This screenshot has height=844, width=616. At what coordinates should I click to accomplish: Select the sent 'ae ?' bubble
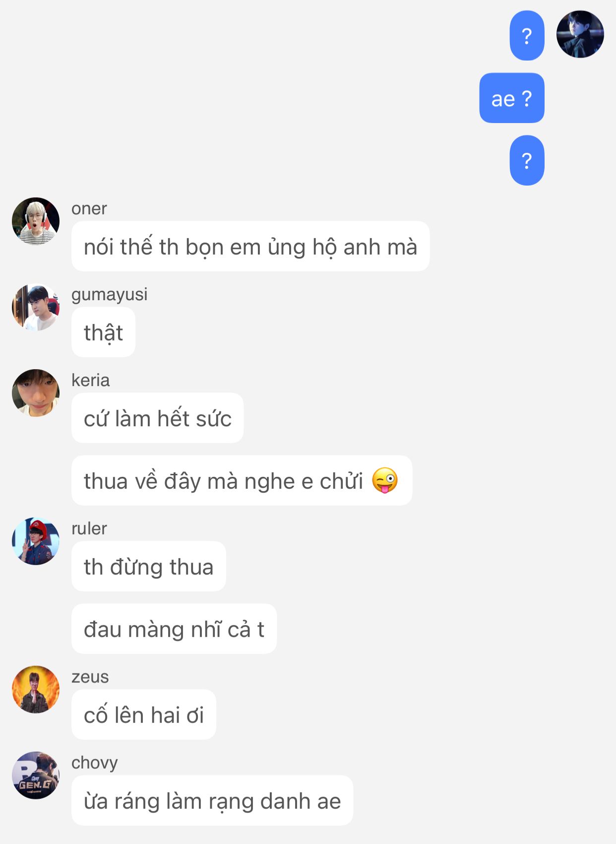coord(512,98)
